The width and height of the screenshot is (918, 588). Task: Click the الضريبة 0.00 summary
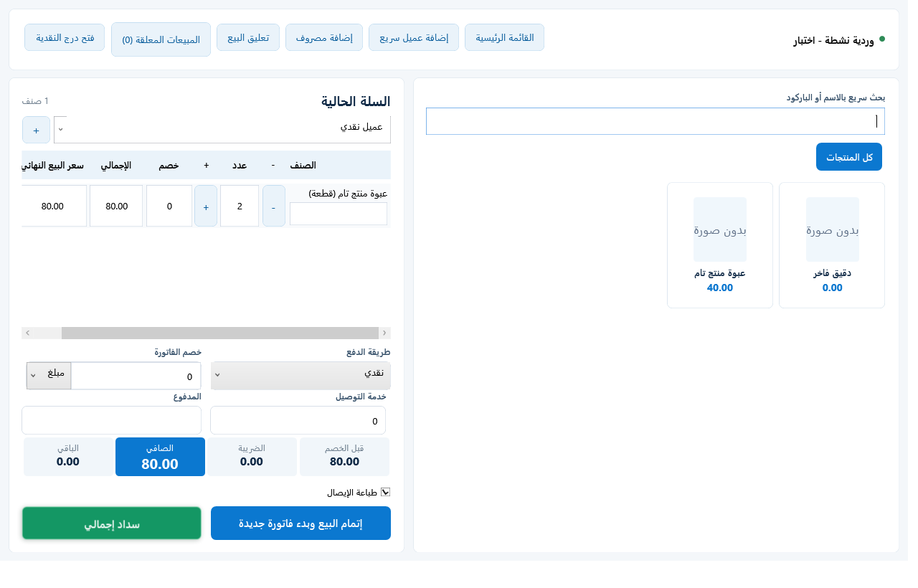coord(252,457)
